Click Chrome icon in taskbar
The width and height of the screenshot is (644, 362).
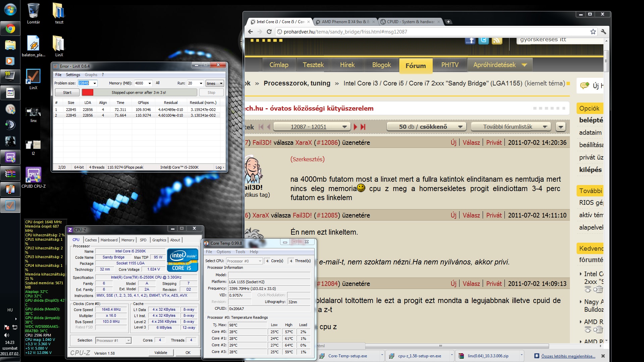pos(10,29)
